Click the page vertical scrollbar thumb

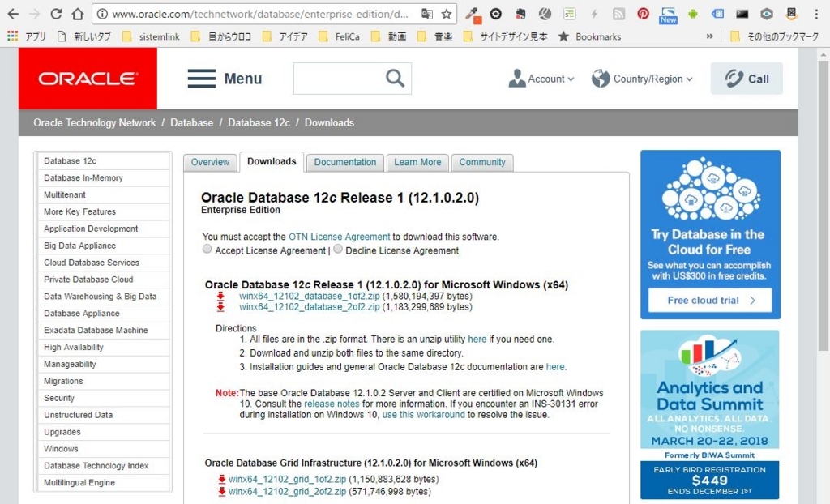coord(824,207)
